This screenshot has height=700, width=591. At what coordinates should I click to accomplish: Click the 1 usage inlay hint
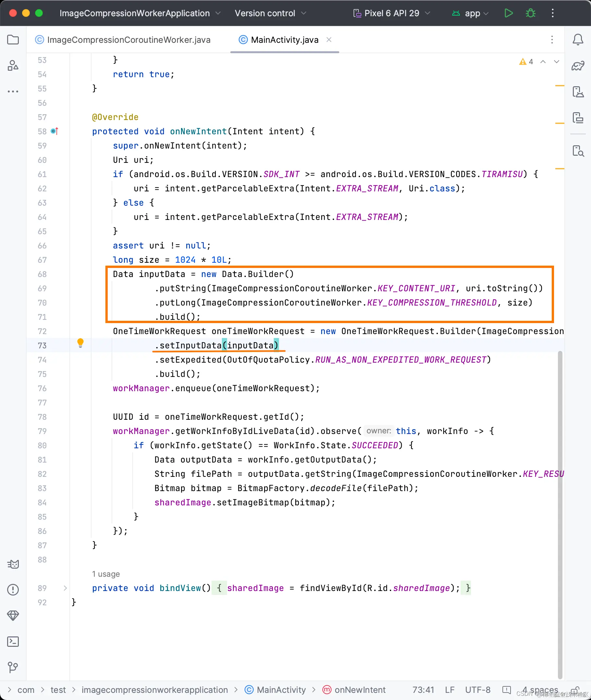tap(106, 574)
